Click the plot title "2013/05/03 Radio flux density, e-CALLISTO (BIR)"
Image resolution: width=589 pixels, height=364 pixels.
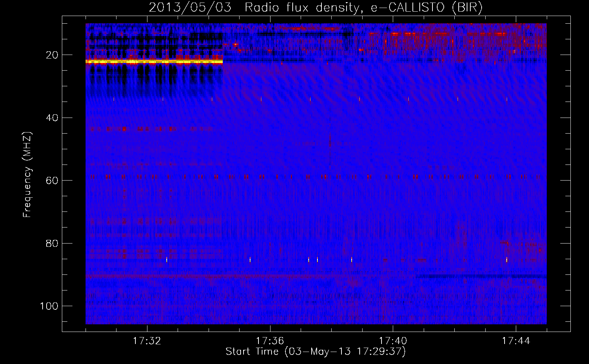coord(316,7)
